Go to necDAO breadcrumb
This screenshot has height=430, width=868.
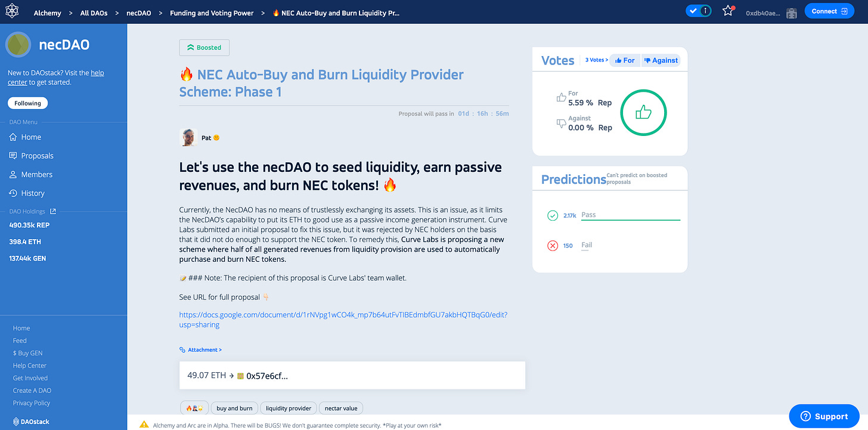pyautogui.click(x=138, y=13)
